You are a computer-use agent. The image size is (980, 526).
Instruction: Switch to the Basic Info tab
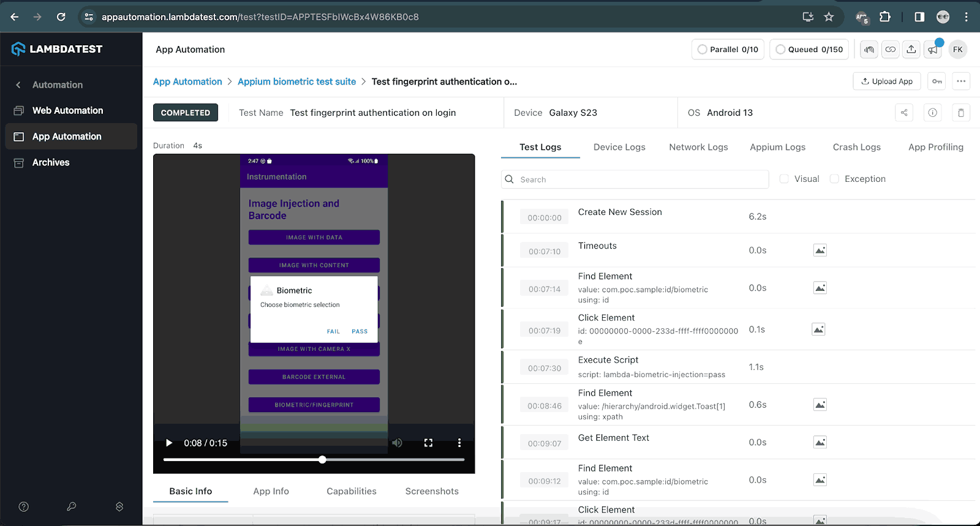[x=190, y=492]
